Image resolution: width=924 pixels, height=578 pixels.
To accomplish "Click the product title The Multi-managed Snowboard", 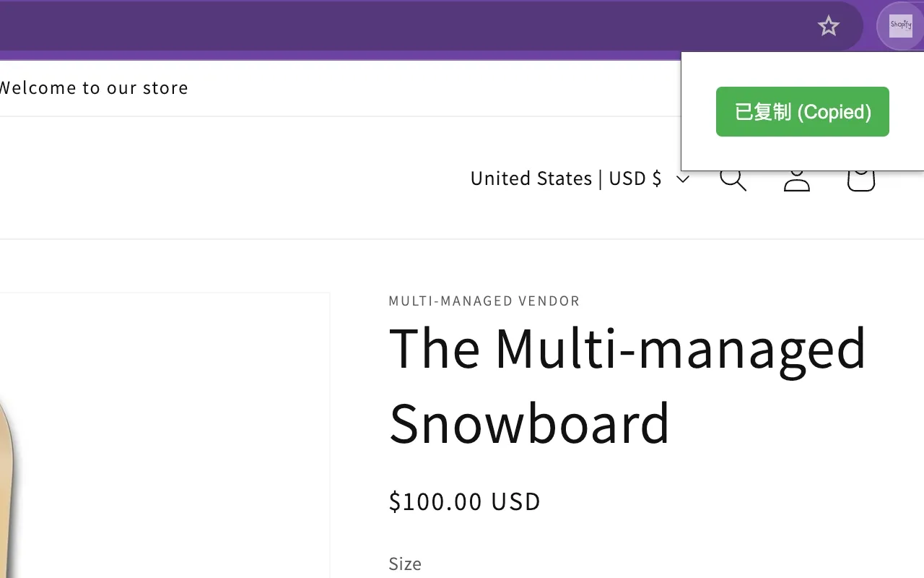I will (627, 384).
